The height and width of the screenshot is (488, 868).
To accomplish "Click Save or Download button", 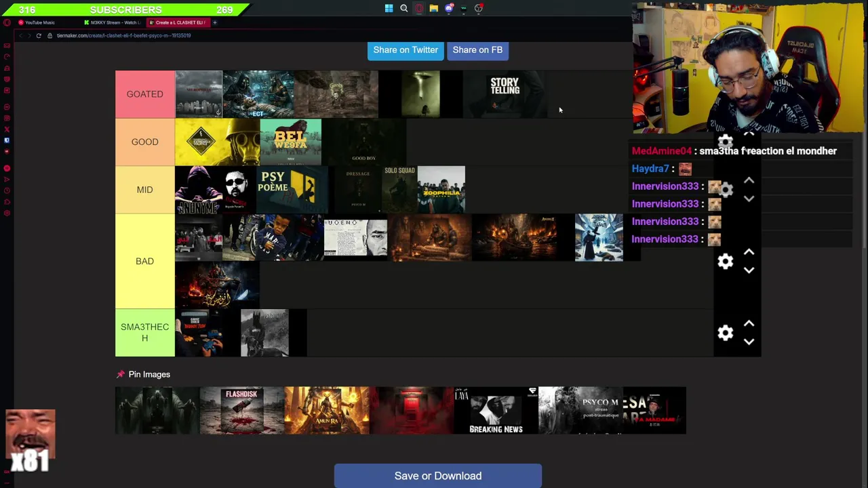I will click(438, 476).
